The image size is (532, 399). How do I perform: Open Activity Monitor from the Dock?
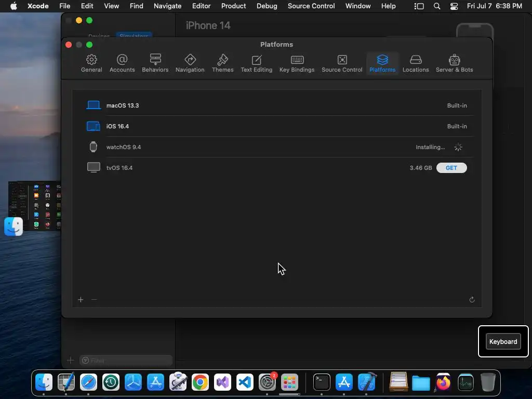pos(465,382)
